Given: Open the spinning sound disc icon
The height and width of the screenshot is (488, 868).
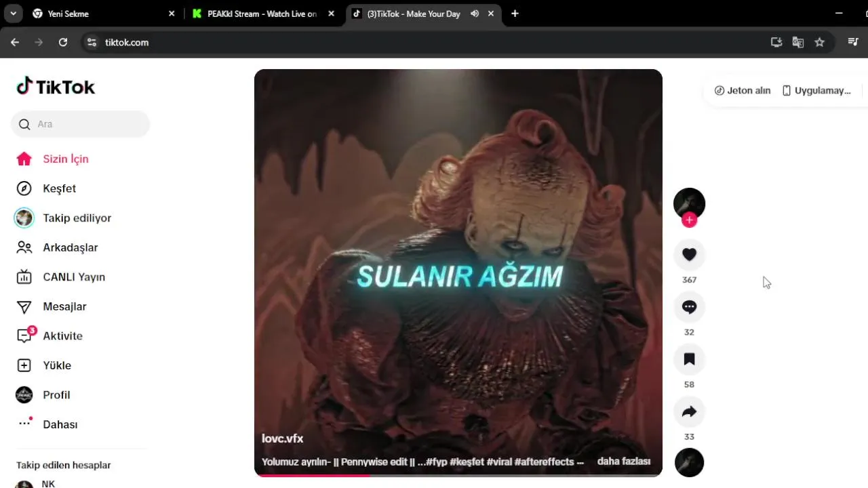Looking at the screenshot, I should click(x=689, y=462).
